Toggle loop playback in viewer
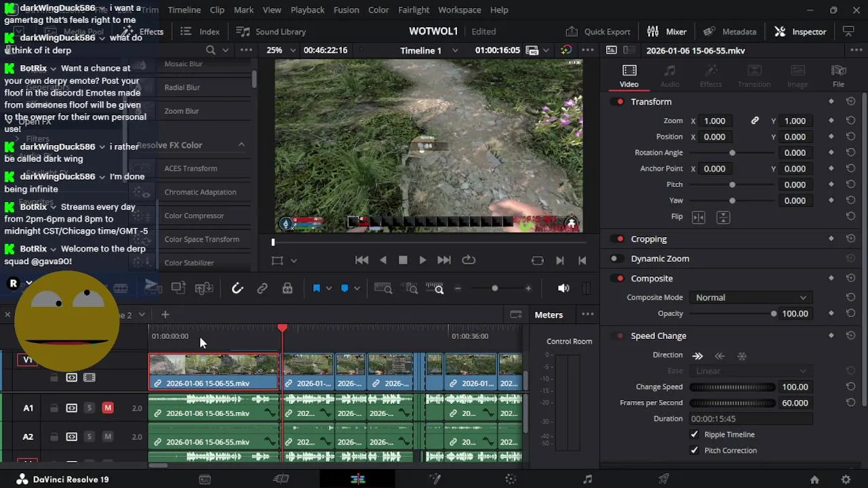This screenshot has width=868, height=488. pos(469,260)
